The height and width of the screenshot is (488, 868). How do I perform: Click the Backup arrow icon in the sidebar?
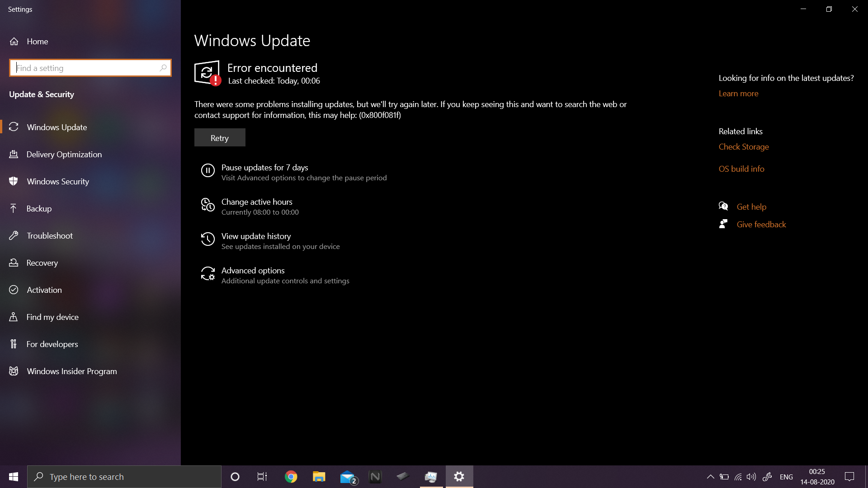[x=14, y=208]
